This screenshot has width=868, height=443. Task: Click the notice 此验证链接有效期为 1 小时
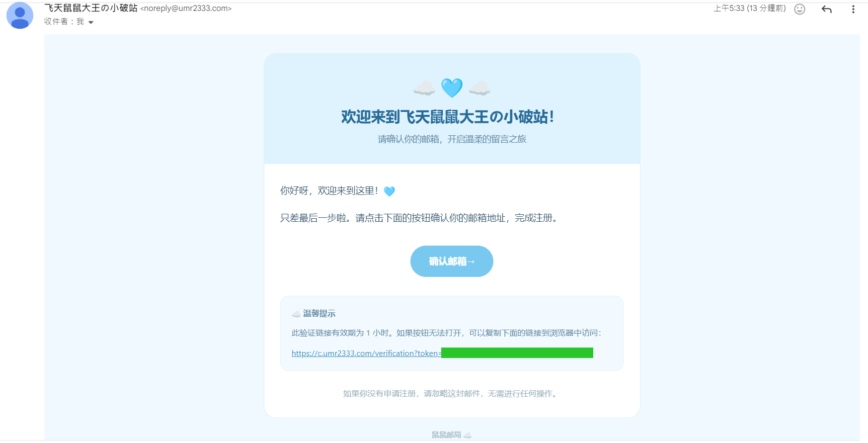447,333
